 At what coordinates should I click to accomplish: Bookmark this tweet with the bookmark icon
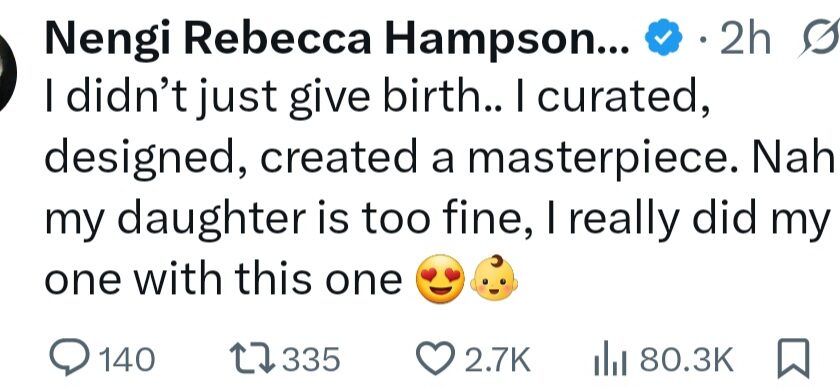click(794, 358)
